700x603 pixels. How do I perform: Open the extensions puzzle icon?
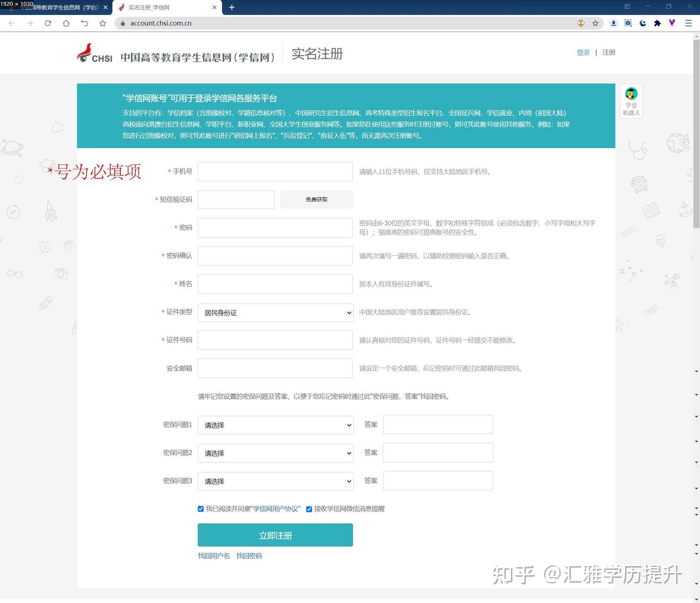pos(657,23)
